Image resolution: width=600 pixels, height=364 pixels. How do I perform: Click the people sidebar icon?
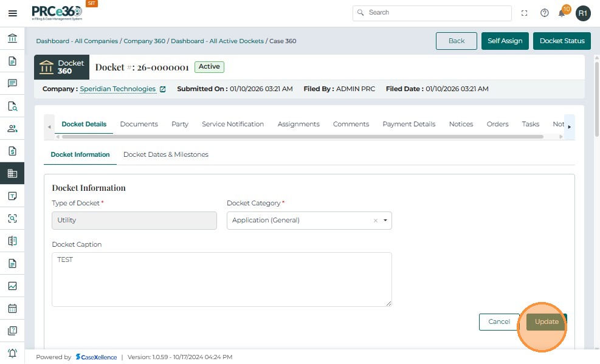(12, 128)
